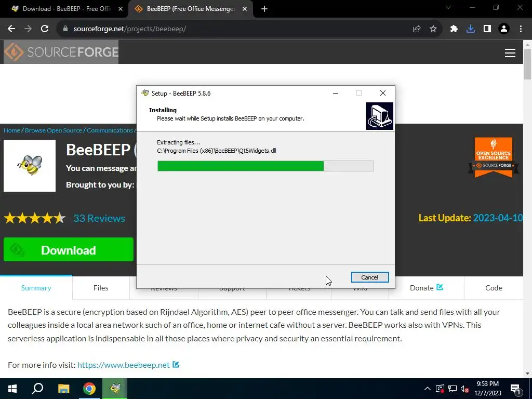This screenshot has width=532, height=399.
Task: Visit the https://www.beebeep.net link
Action: [124, 365]
